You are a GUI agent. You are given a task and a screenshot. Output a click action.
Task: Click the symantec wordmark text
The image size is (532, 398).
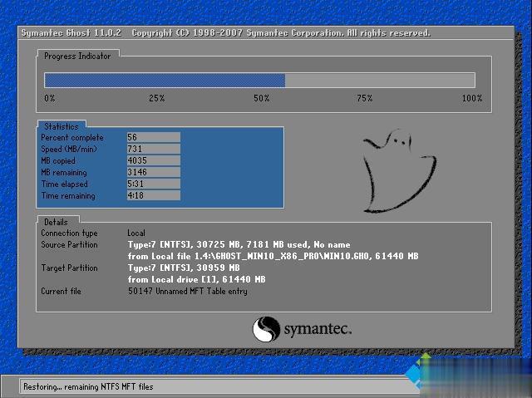318,330
